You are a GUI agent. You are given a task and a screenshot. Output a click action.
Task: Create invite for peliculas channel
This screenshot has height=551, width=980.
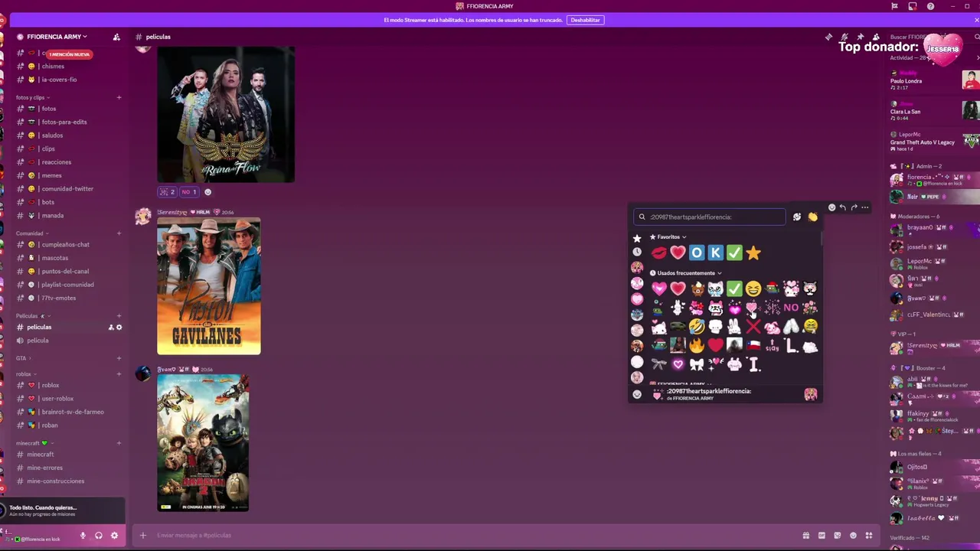tap(111, 328)
